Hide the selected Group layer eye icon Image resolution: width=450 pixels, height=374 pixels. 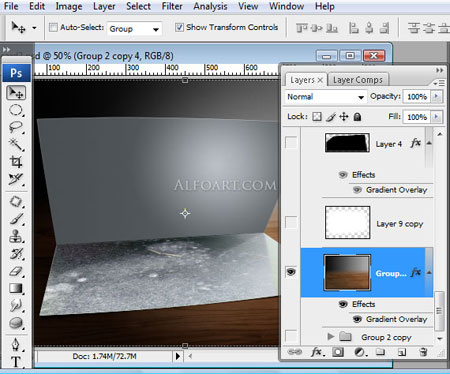coord(291,272)
